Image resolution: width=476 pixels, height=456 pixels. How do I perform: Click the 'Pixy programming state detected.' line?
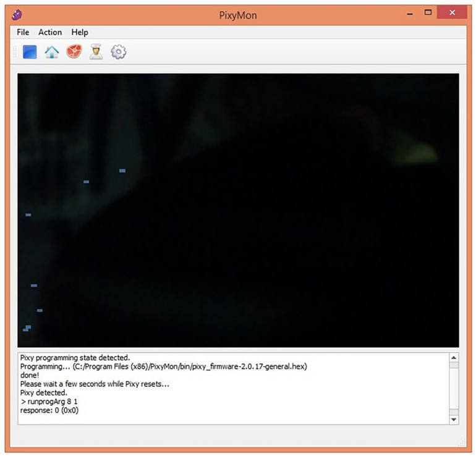(75, 358)
